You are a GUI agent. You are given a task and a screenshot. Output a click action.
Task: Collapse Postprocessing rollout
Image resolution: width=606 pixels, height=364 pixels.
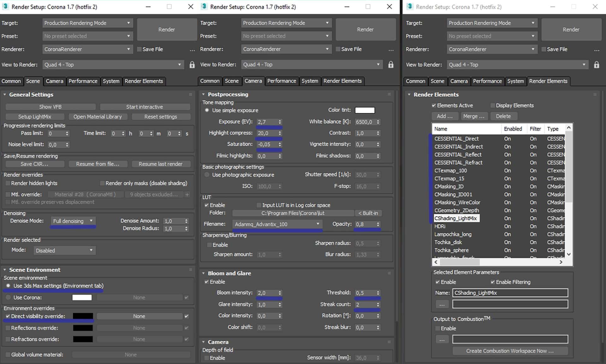[x=204, y=94]
